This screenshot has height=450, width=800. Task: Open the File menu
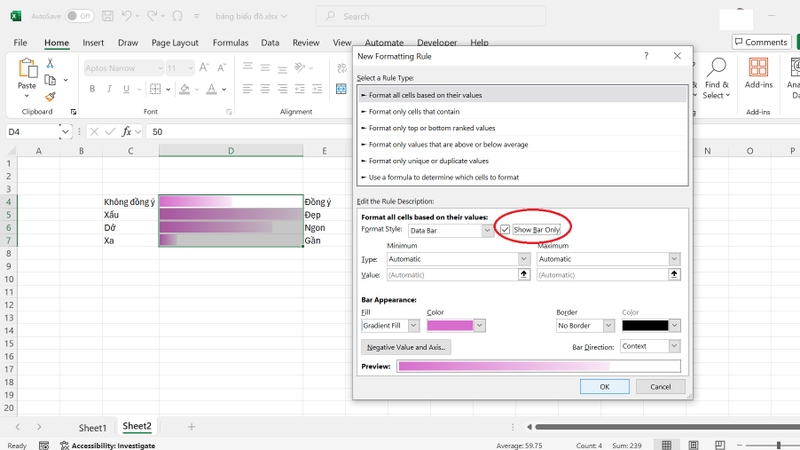click(x=20, y=42)
